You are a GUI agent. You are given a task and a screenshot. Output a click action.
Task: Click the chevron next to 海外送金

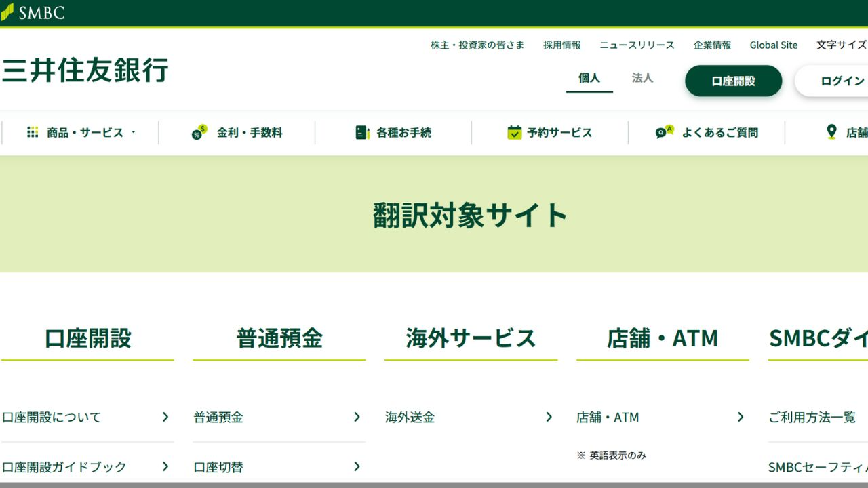tap(549, 417)
